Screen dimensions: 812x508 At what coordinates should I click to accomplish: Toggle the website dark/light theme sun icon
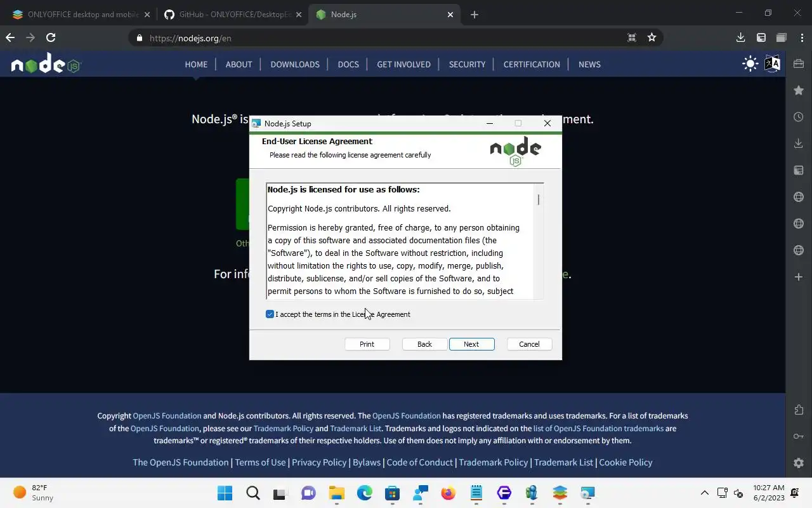click(750, 63)
